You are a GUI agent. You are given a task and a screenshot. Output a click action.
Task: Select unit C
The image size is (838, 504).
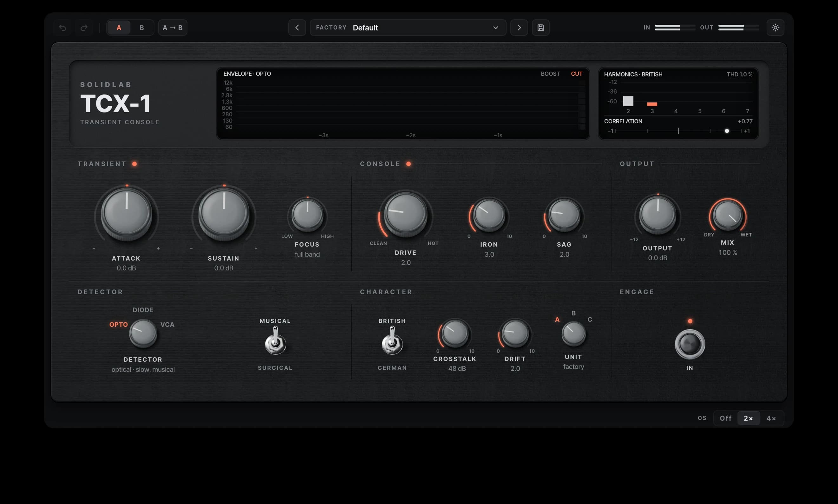pyautogui.click(x=590, y=320)
